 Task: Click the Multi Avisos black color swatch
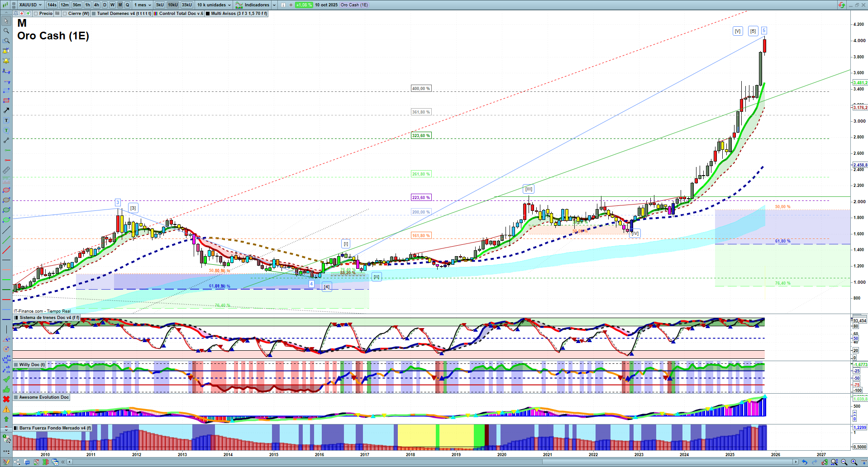(208, 14)
